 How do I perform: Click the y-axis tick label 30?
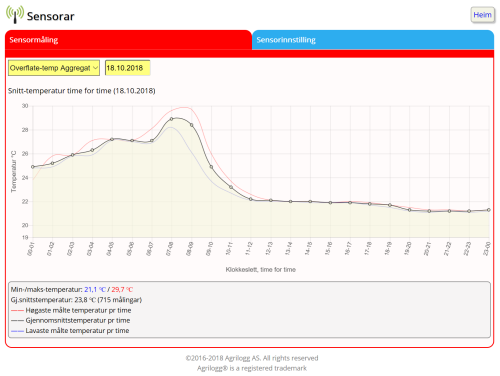(x=25, y=106)
